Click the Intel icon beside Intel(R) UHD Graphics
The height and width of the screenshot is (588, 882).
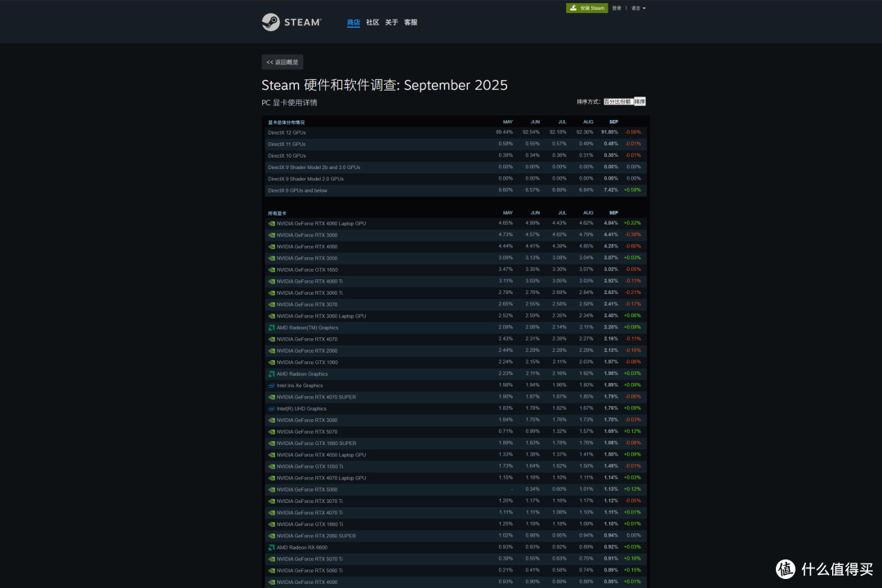[x=272, y=408]
